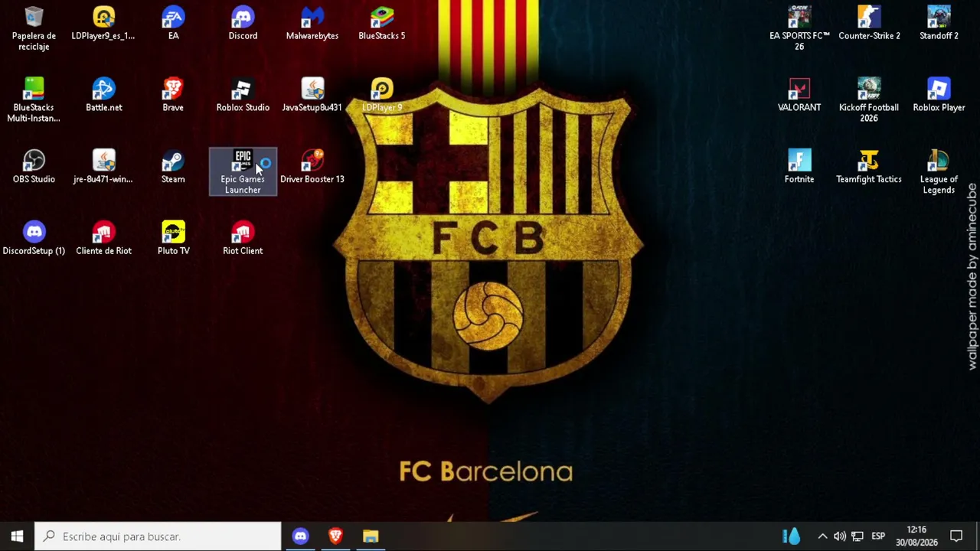Select the Epic Games Launcher desktop icon
Viewport: 980px width, 551px height.
pos(243,171)
